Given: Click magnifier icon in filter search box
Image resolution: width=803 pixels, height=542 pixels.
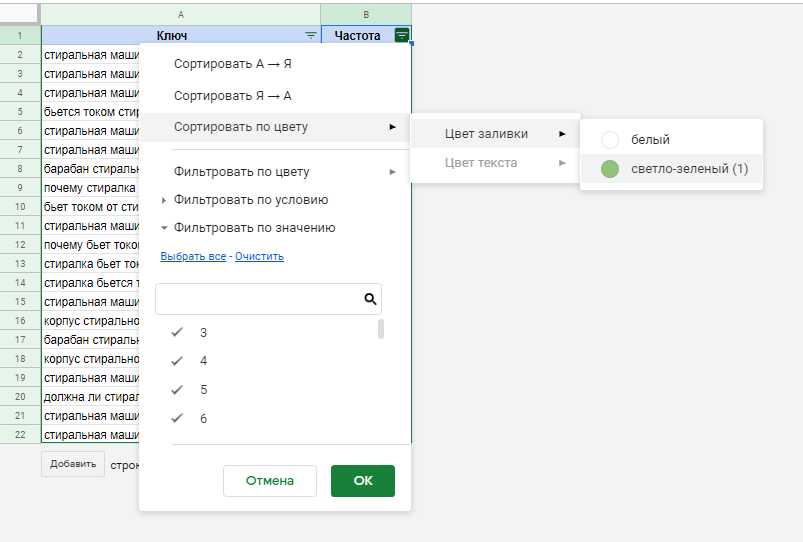Looking at the screenshot, I should (x=370, y=299).
